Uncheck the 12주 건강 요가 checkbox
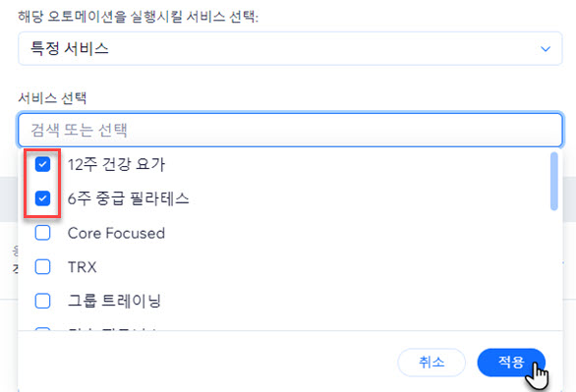576x392 pixels. [x=42, y=164]
